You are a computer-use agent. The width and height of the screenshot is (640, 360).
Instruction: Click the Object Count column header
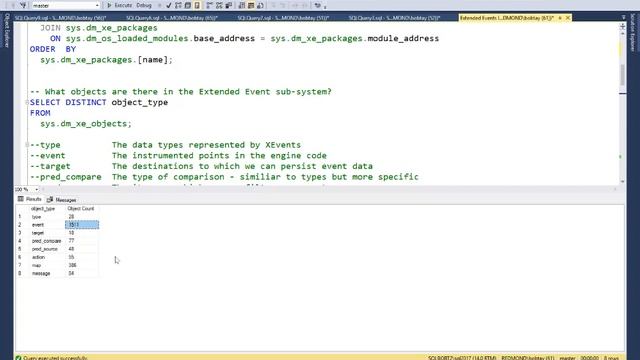(x=82, y=209)
